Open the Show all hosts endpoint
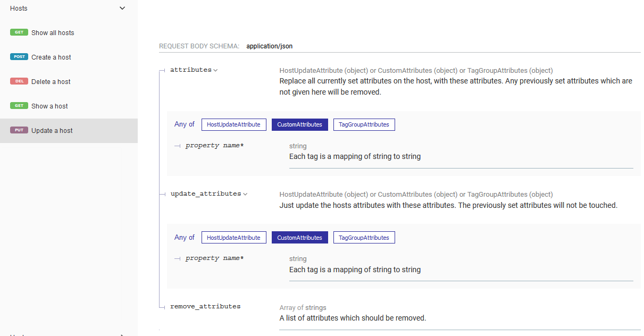 pyautogui.click(x=53, y=33)
